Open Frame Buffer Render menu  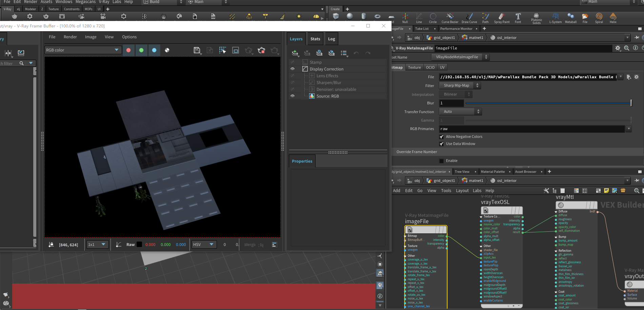70,37
